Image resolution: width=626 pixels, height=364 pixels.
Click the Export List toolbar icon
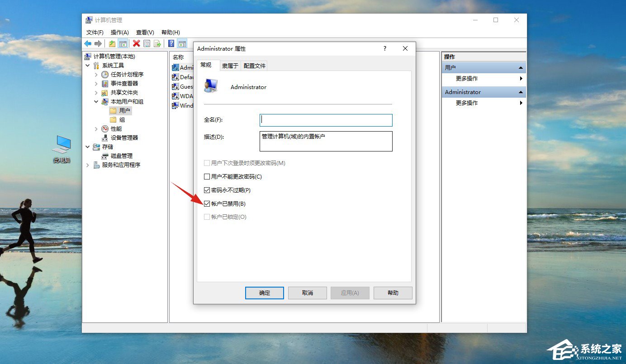point(157,44)
